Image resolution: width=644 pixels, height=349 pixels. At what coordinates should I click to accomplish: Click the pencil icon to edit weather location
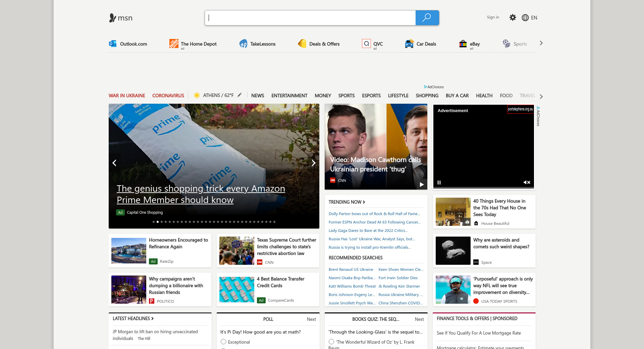(x=239, y=95)
